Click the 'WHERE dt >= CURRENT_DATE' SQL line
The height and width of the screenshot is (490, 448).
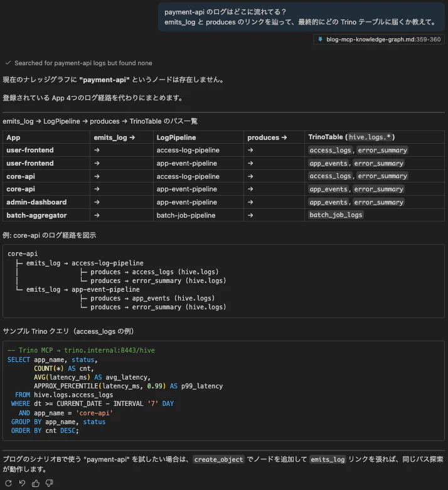coord(92,403)
